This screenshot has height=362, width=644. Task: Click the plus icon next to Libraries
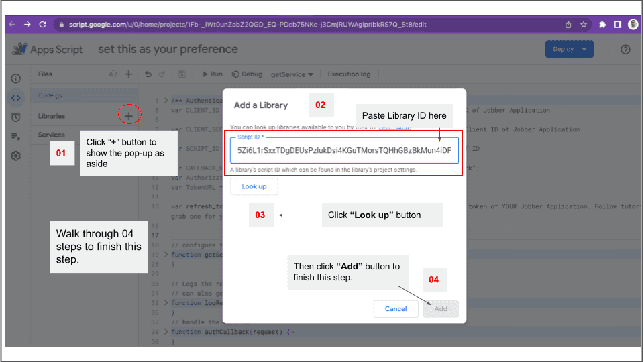click(x=129, y=116)
